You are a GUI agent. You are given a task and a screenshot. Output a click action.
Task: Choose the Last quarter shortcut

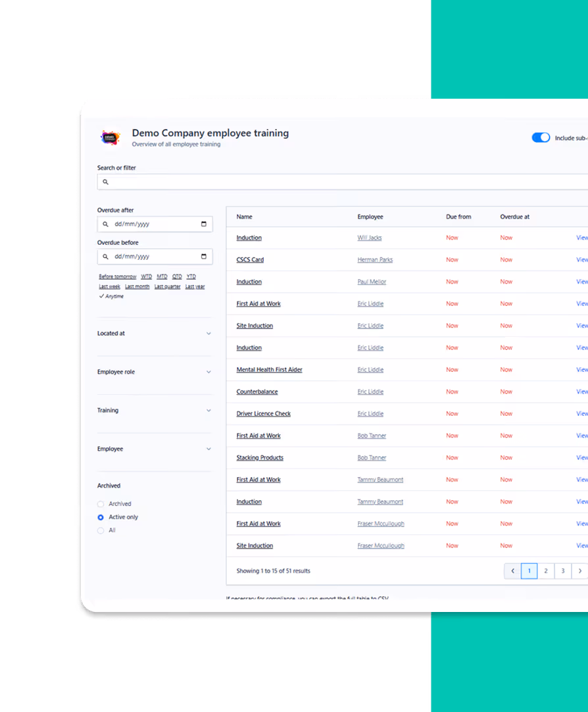point(168,286)
